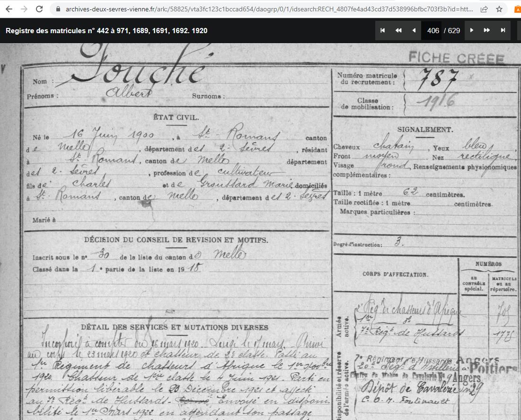Click the "ÉTAT CIVIL." section heading
Viewport: 521px width, 420px height.
[176, 117]
